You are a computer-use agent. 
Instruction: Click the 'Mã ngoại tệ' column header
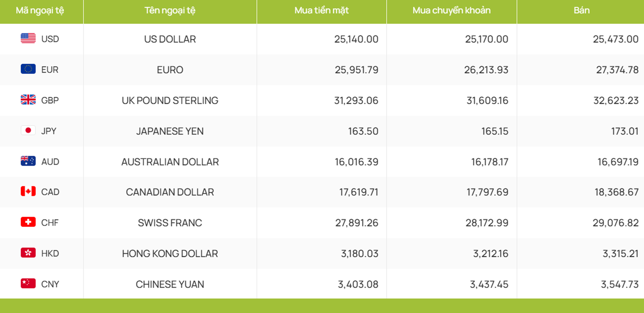click(40, 11)
